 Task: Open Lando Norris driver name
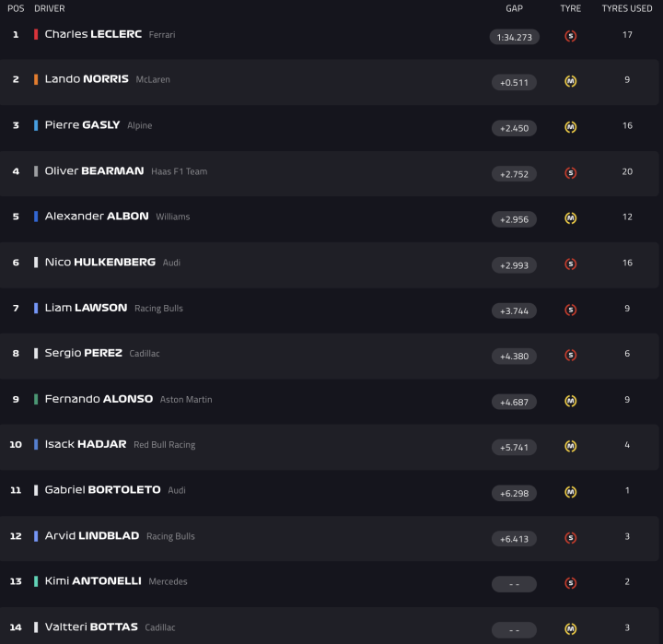(x=87, y=79)
